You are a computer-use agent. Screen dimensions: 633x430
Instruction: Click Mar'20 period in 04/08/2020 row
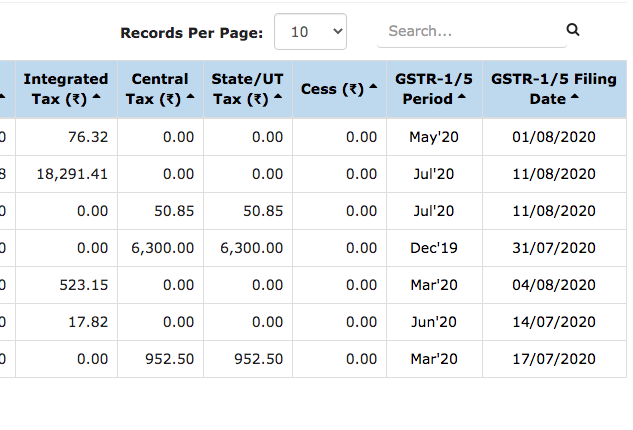[434, 285]
